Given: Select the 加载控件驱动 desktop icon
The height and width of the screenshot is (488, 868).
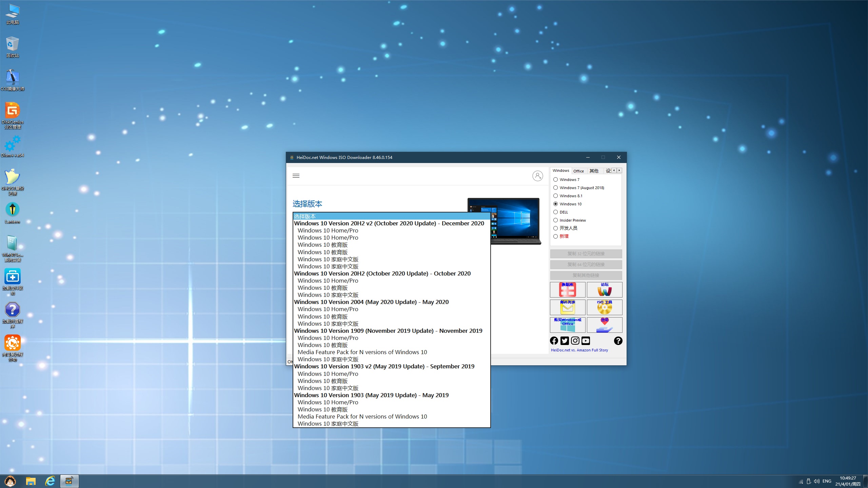Looking at the screenshot, I should (13, 282).
